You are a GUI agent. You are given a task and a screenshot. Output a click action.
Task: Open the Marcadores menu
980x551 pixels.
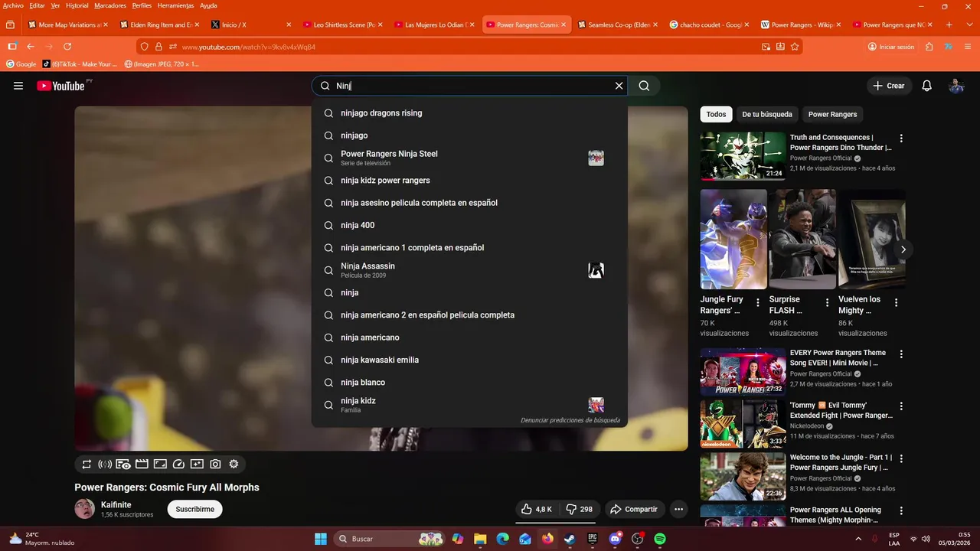click(x=110, y=5)
